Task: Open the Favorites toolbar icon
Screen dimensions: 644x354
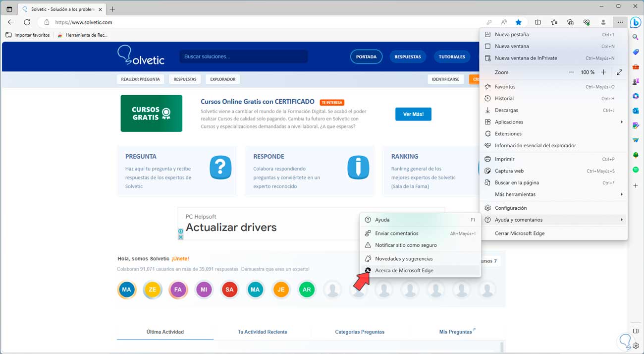Action: pos(554,22)
